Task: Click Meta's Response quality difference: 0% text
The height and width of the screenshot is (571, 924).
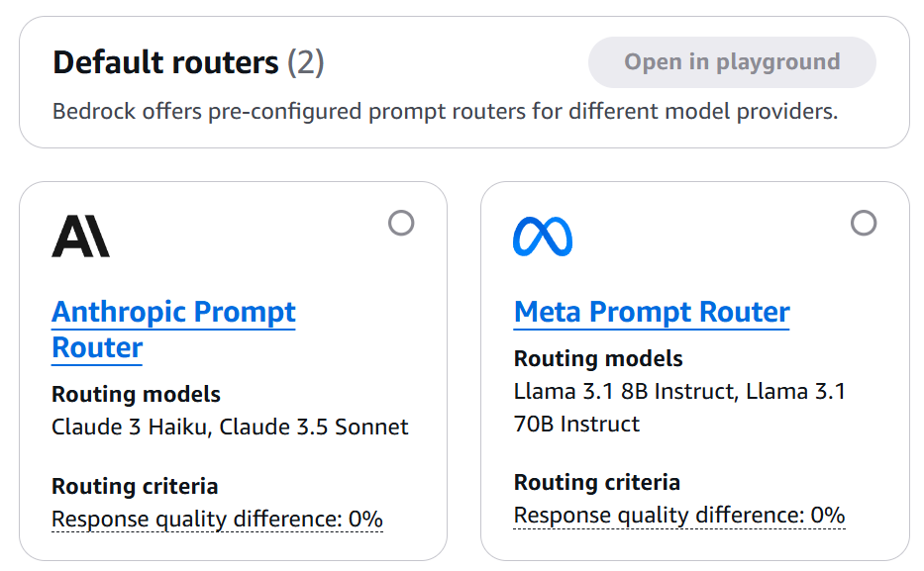Action: click(679, 515)
